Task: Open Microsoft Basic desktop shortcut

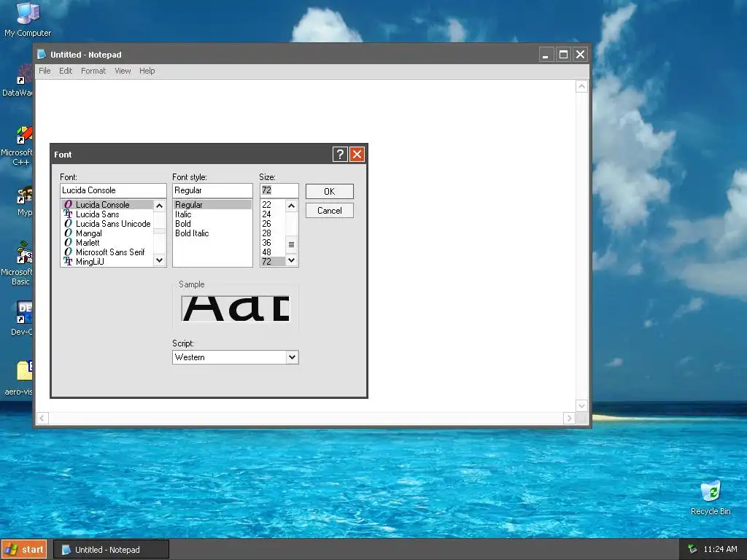Action: point(18,263)
